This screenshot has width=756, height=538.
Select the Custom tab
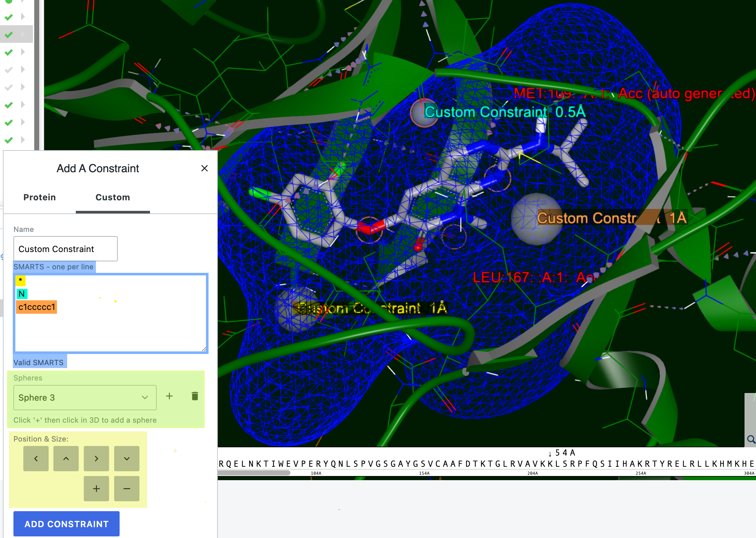113,197
